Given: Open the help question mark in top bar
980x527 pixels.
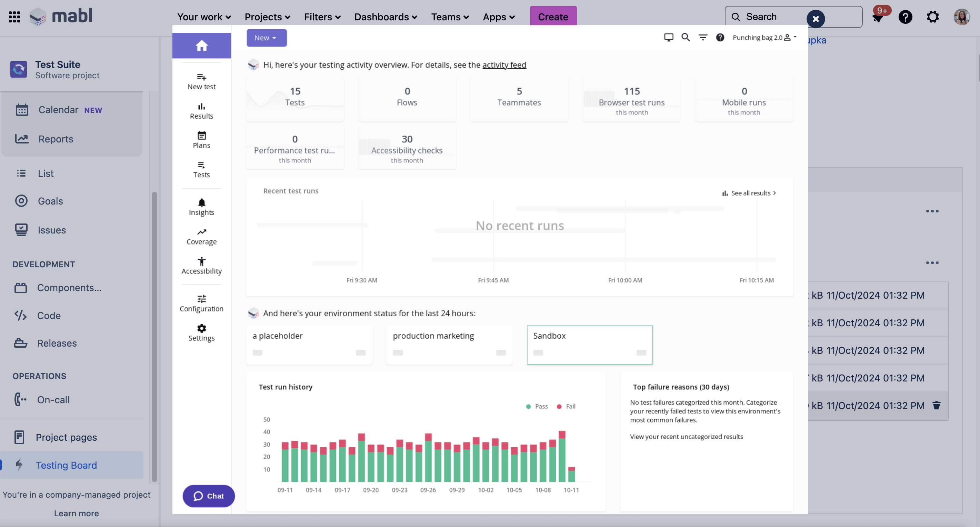Looking at the screenshot, I should tap(906, 17).
